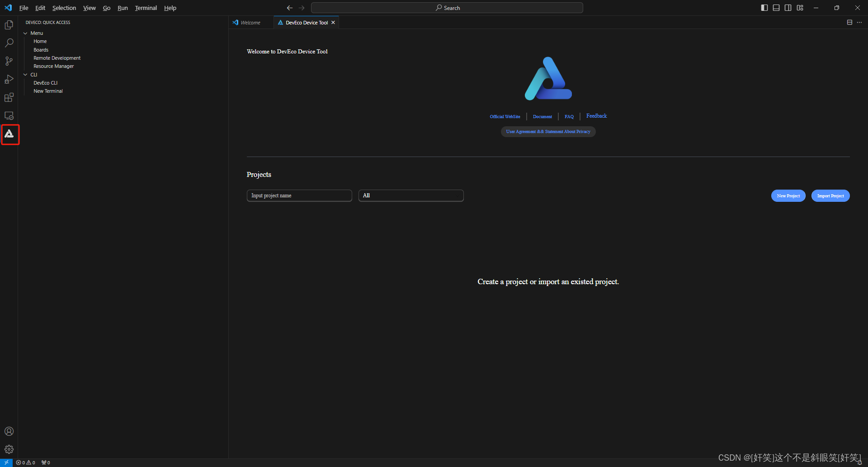868x467 pixels.
Task: Toggle the bottom panel layout icon
Action: click(776, 8)
